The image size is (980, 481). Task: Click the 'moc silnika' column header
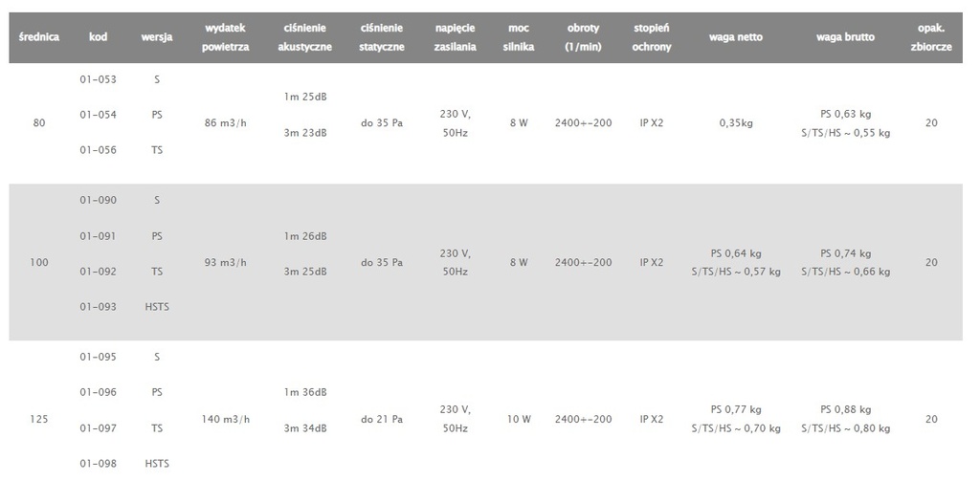click(x=519, y=37)
